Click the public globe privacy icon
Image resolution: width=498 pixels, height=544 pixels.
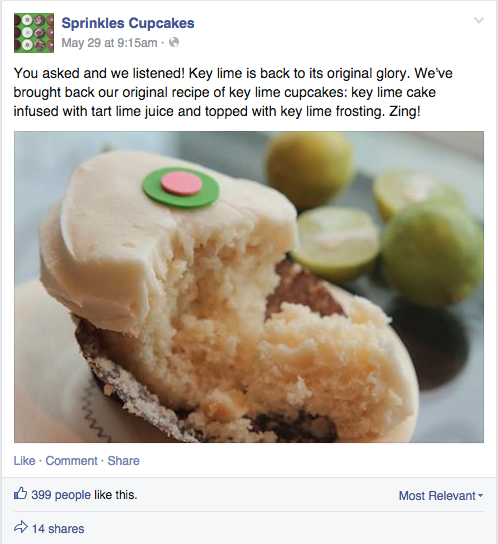coord(174,42)
